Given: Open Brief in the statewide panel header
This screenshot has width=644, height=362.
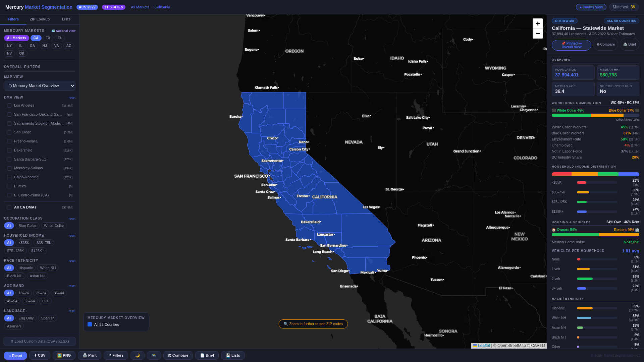Looking at the screenshot, I should [629, 45].
